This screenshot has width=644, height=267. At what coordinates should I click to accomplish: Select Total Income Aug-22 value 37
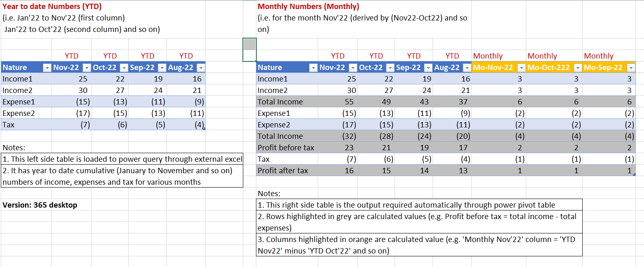point(463,102)
